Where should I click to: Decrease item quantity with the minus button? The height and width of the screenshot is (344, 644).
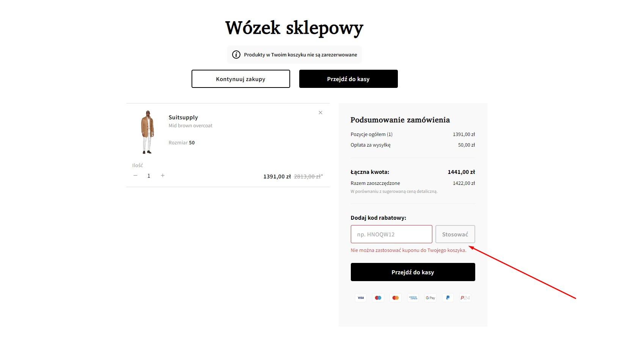tap(135, 175)
